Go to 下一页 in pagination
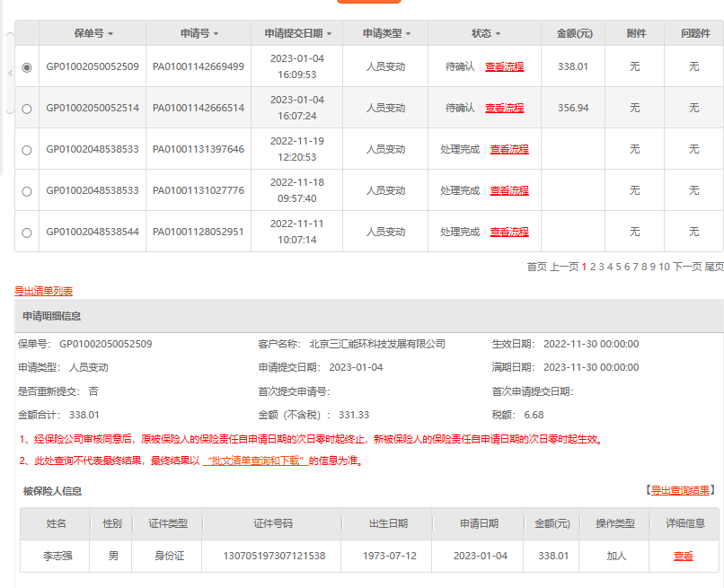The width and height of the screenshot is (724, 588). coord(687,267)
